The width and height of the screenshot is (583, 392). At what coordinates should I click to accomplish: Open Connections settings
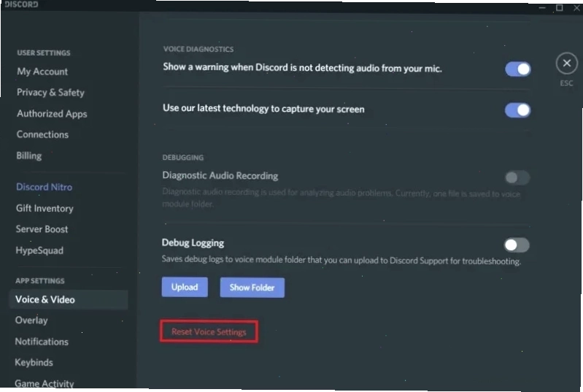click(x=42, y=134)
